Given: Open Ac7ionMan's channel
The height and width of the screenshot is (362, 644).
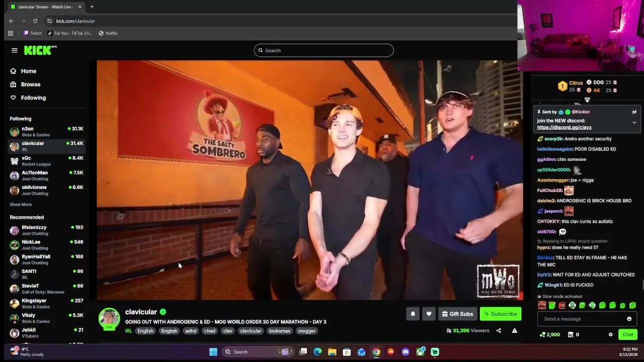Looking at the screenshot, I should pyautogui.click(x=47, y=175).
